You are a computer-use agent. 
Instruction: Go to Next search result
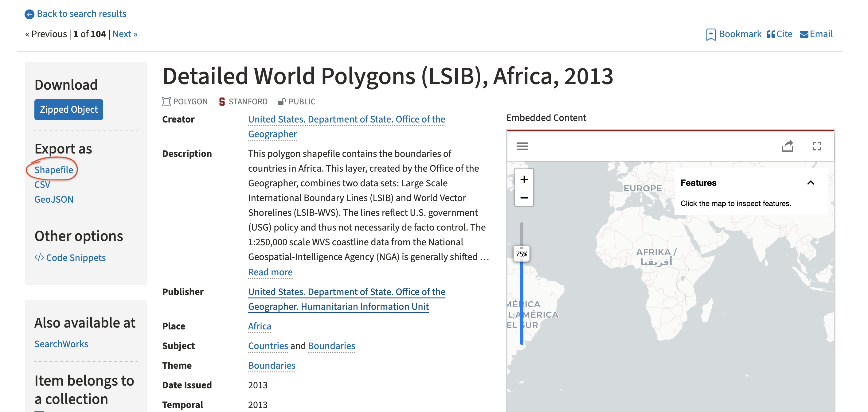125,34
